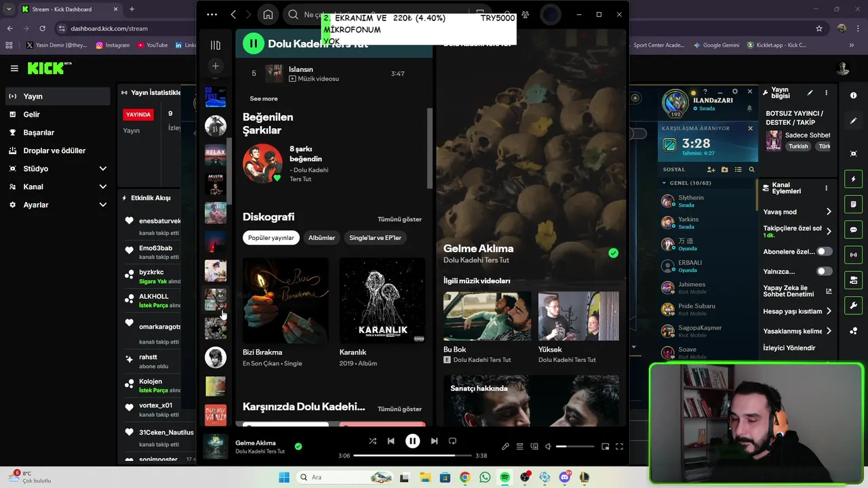The height and width of the screenshot is (488, 868).
Task: Open Başarılar in Kick sidebar
Action: 57,132
